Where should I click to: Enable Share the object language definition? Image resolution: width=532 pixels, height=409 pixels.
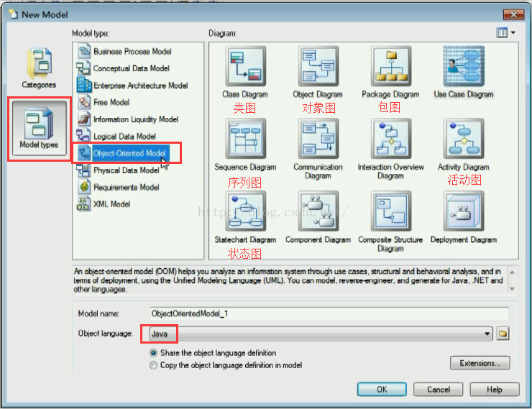click(x=153, y=353)
